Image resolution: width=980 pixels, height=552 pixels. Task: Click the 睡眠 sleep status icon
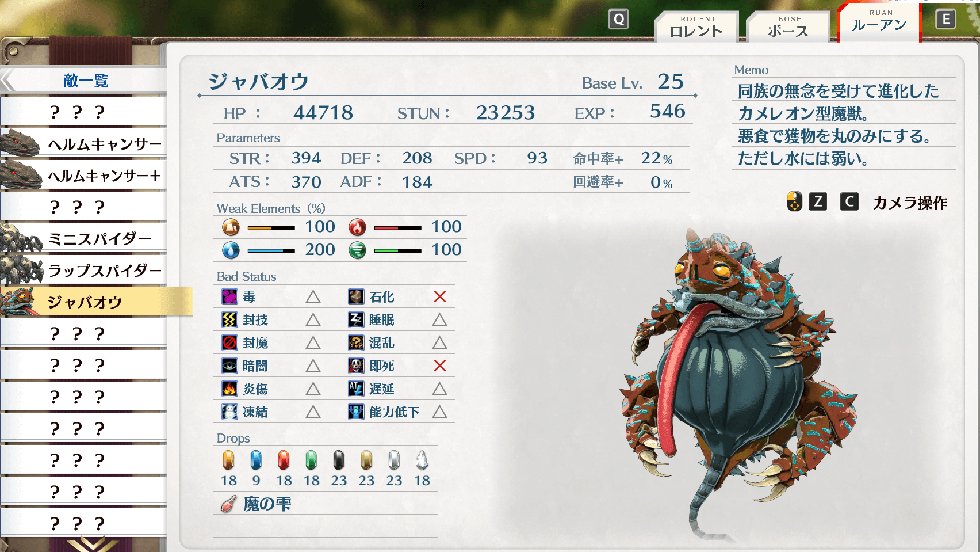(356, 320)
